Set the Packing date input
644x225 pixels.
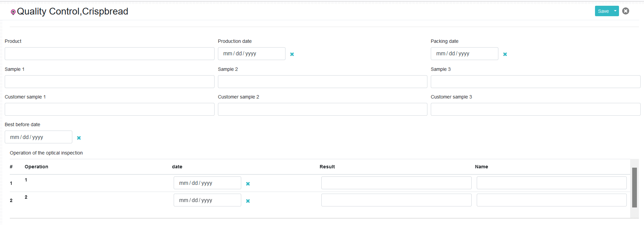coord(464,54)
